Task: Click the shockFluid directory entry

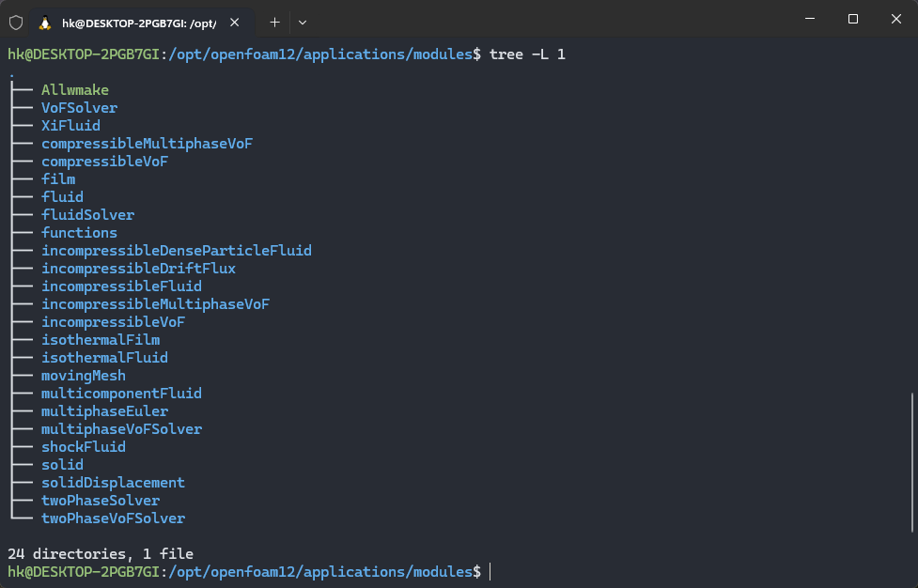Action: coord(84,447)
